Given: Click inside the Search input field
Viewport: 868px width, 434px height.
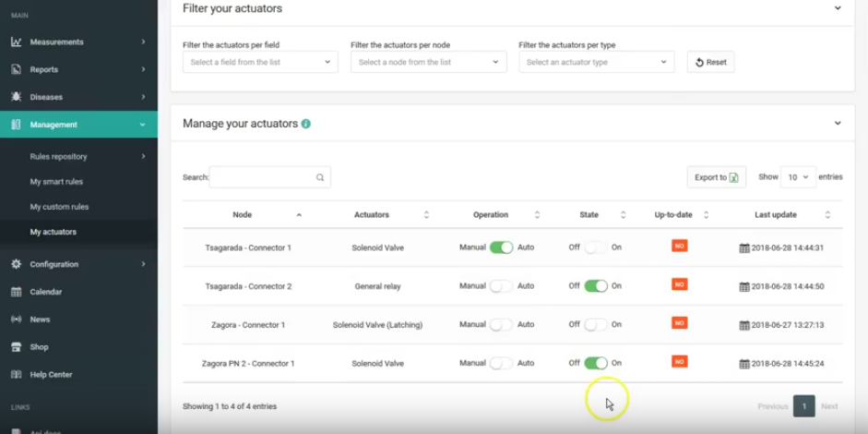Looking at the screenshot, I should [x=263, y=177].
